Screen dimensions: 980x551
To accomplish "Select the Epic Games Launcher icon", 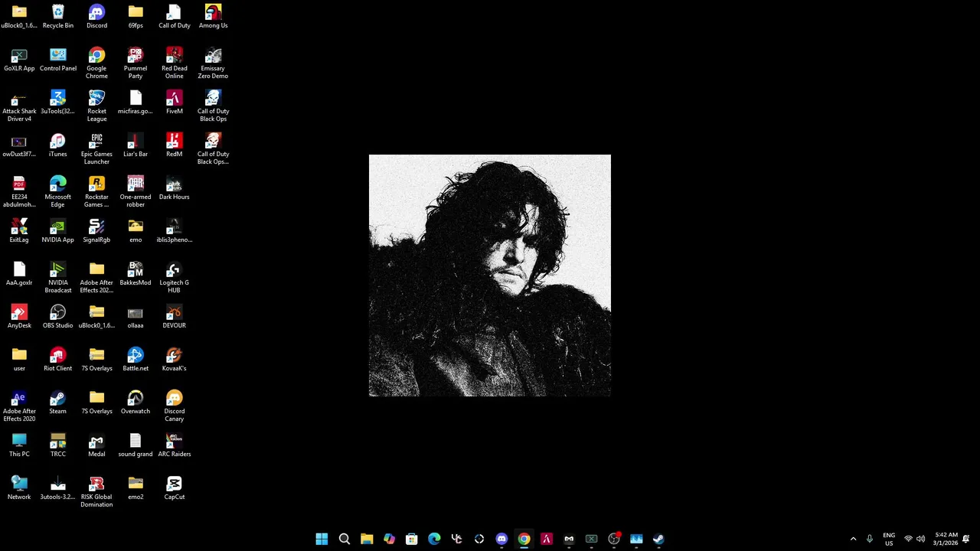I will pos(96,149).
